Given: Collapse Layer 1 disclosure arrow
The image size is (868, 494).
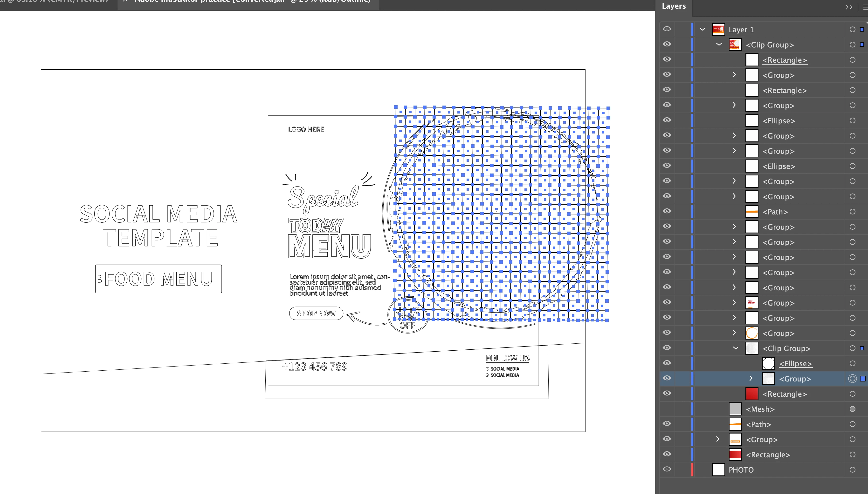Looking at the screenshot, I should coord(702,29).
